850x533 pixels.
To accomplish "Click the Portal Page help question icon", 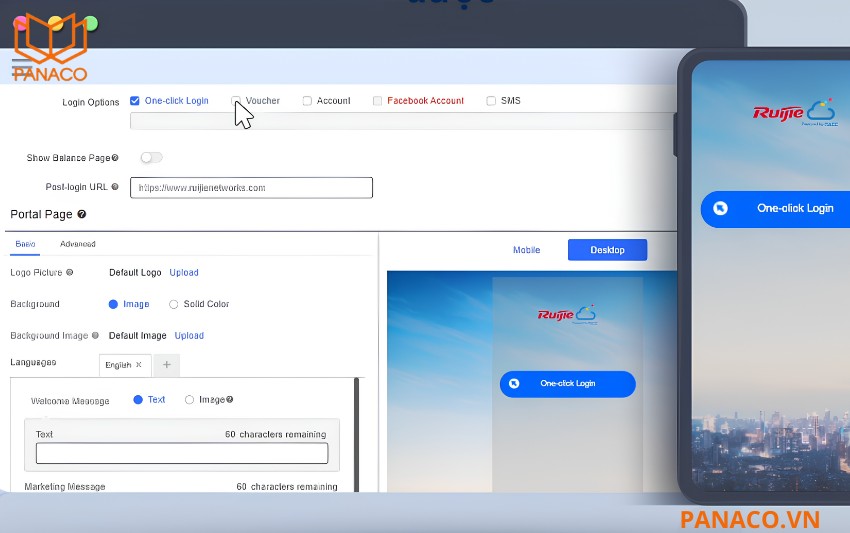I will pyautogui.click(x=82, y=214).
